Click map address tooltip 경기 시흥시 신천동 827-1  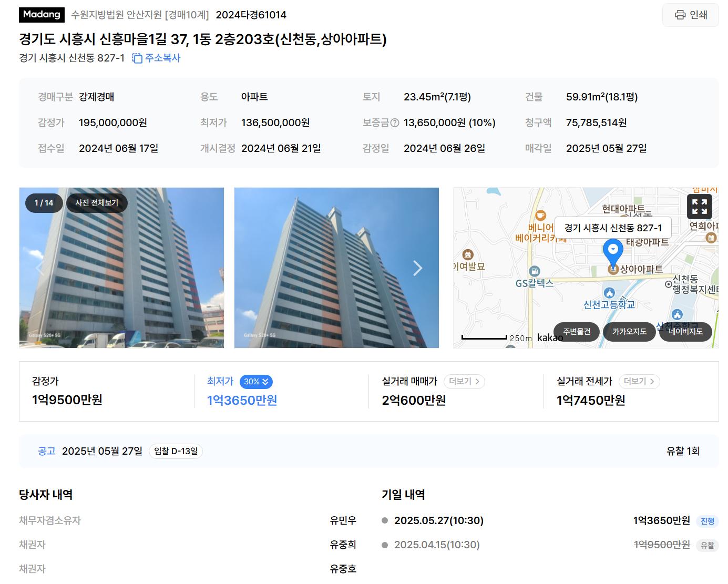click(613, 228)
